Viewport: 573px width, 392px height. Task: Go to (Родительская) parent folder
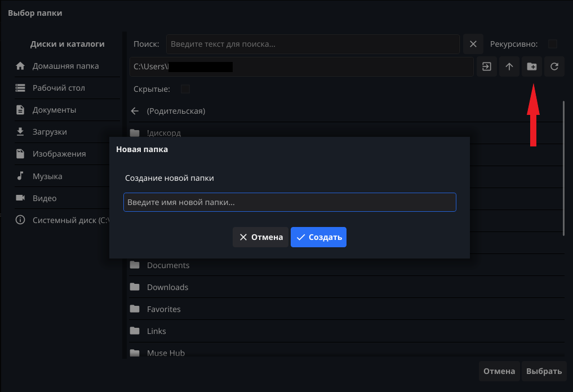tap(176, 111)
